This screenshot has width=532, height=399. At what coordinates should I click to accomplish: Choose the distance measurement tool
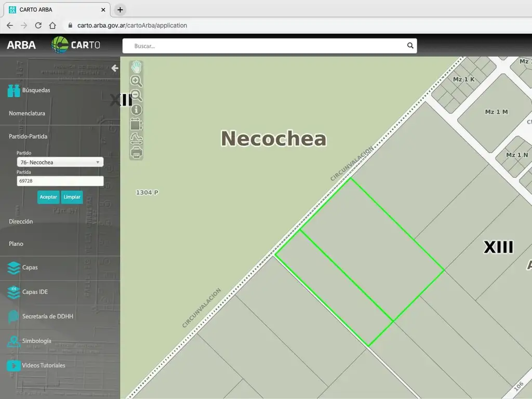point(136,139)
